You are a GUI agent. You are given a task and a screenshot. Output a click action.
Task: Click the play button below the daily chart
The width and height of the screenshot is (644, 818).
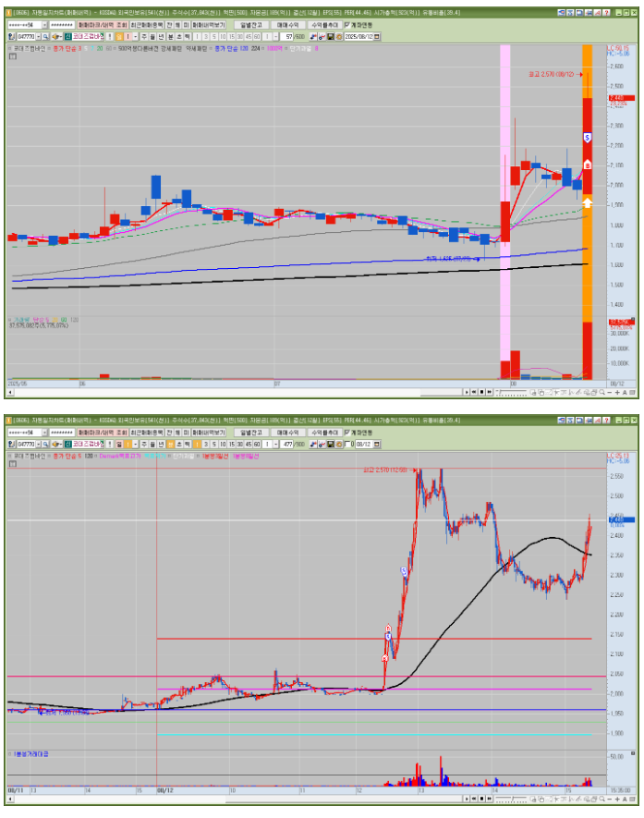coord(467,392)
